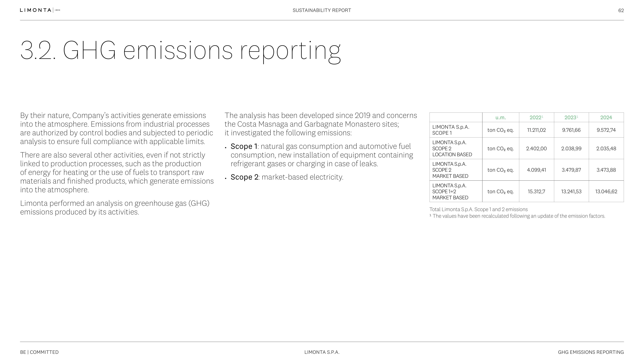Click the footnote about recalculated values
The height and width of the screenshot is (362, 644).
pyautogui.click(x=517, y=216)
